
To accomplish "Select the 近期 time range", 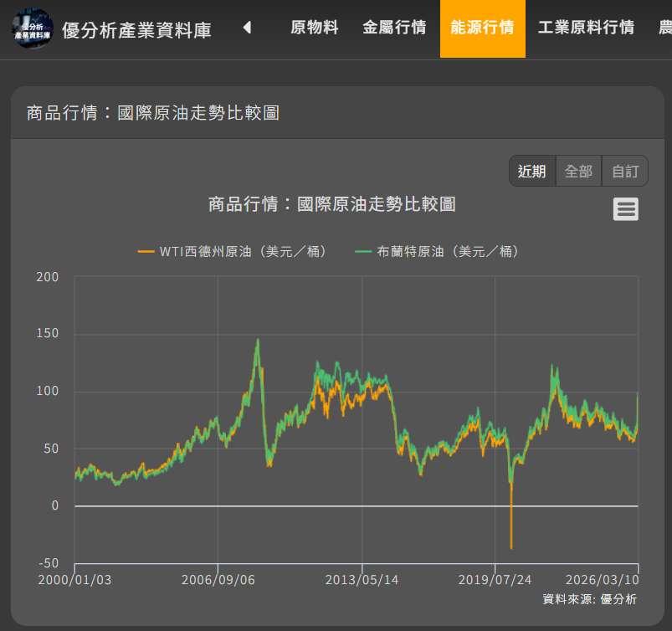I will click(x=531, y=172).
